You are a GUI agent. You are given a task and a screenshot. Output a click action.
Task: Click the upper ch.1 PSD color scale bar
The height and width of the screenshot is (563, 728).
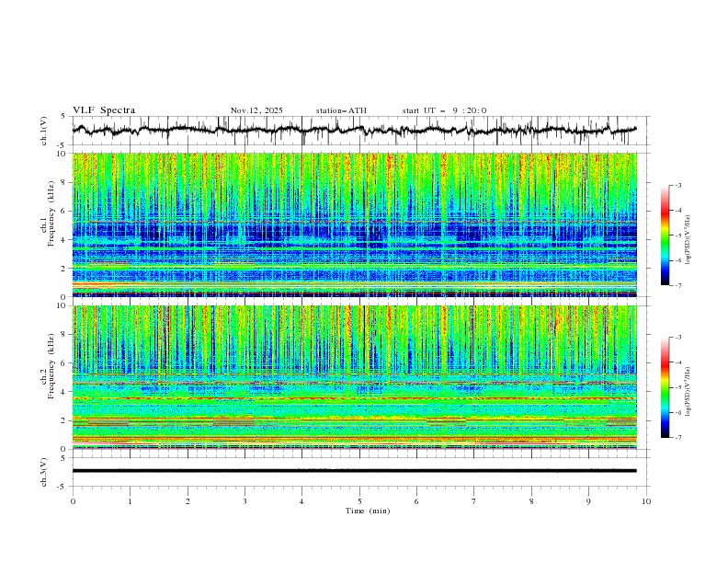tap(665, 236)
